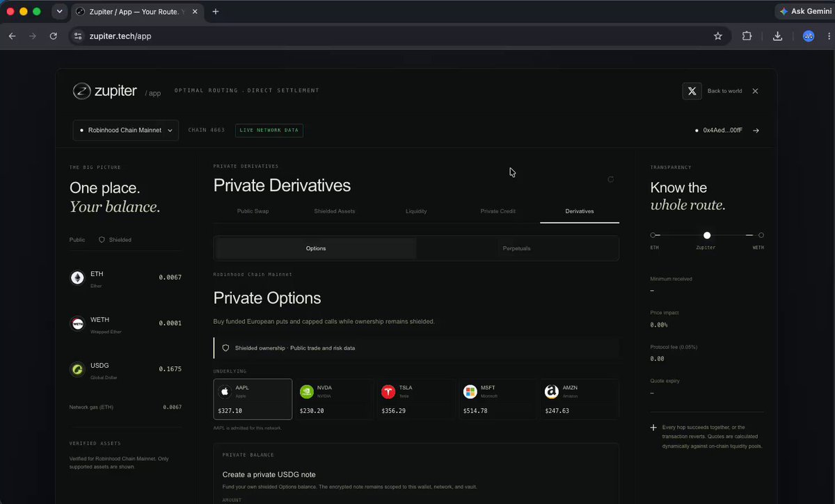835x504 pixels.
Task: Reload the page in the browser
Action: (54, 36)
